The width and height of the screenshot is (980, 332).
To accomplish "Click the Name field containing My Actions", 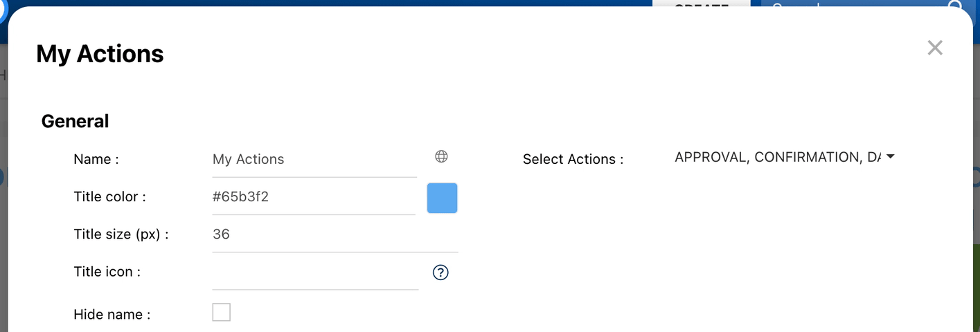I will click(314, 159).
